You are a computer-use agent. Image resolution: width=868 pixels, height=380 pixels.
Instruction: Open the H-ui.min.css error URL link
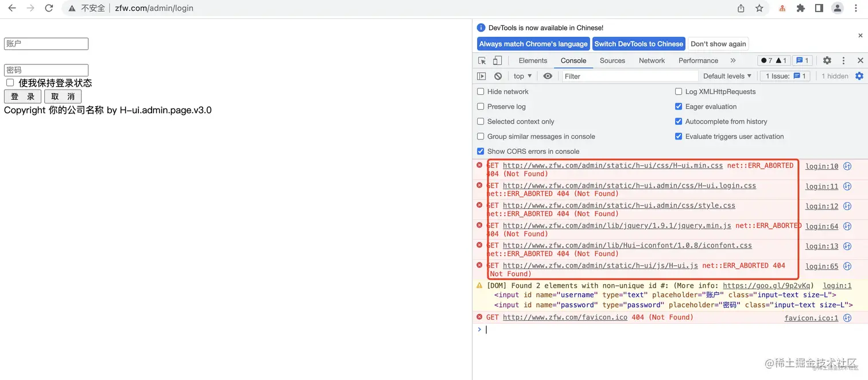[x=613, y=165]
